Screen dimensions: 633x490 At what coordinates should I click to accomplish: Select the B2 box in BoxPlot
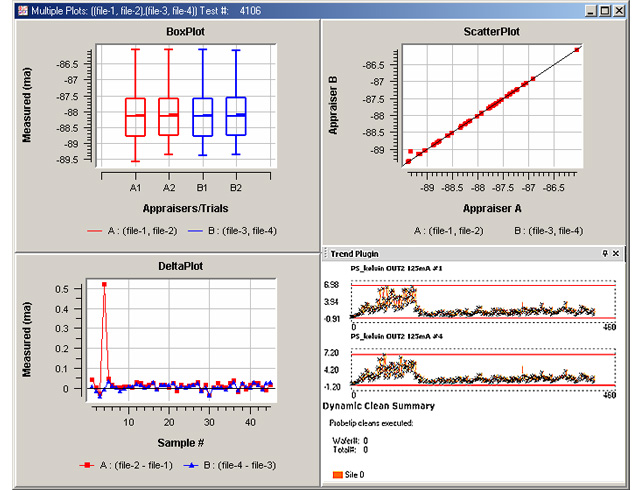[236, 116]
